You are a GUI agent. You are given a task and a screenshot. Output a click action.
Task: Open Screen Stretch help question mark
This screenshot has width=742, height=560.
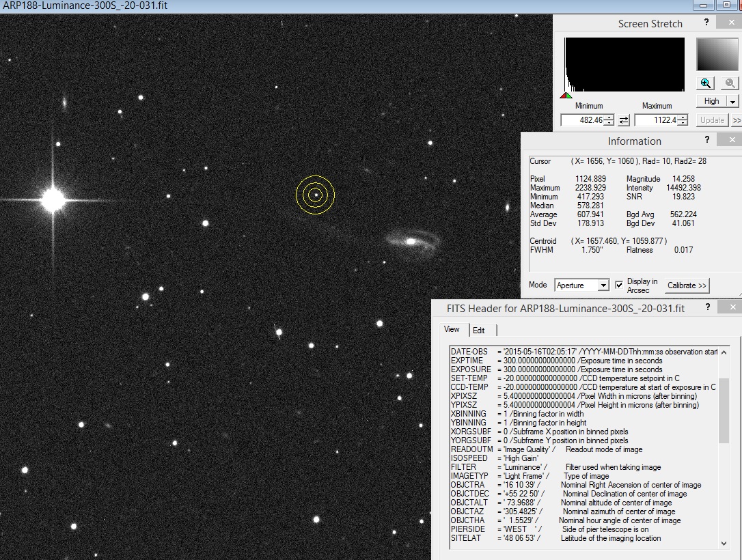706,23
